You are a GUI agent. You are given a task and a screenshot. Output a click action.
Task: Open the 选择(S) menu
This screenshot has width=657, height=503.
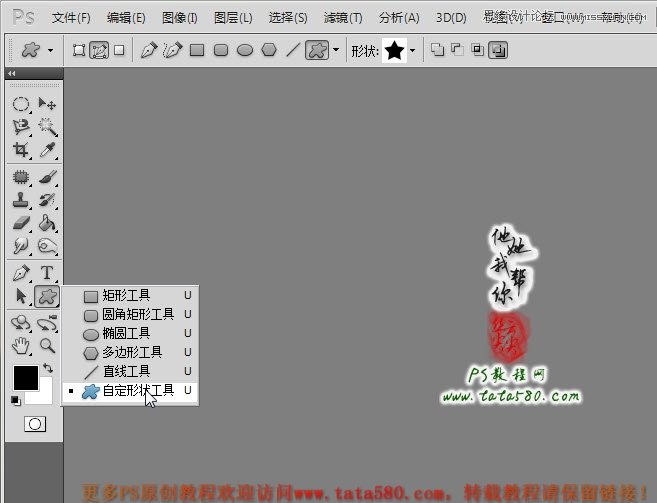(288, 18)
